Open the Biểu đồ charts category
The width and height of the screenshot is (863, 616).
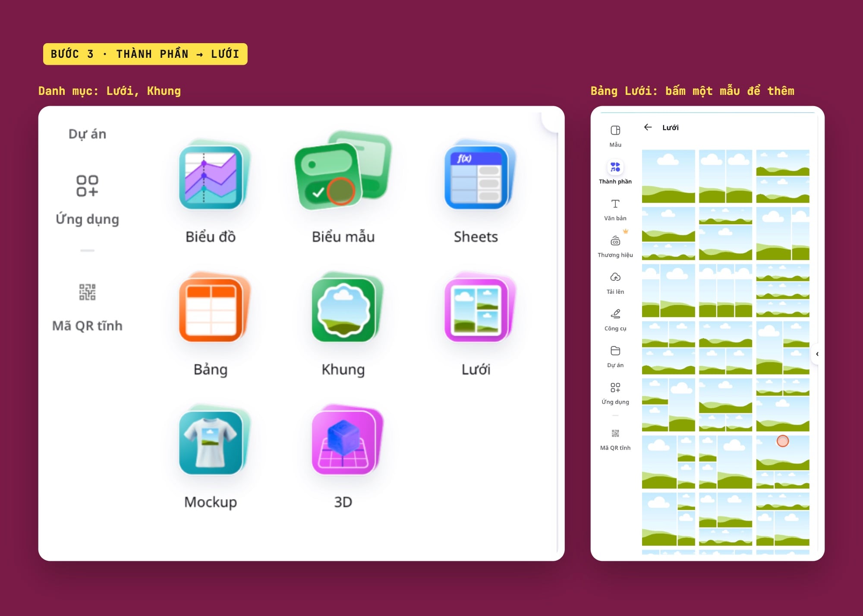(211, 192)
